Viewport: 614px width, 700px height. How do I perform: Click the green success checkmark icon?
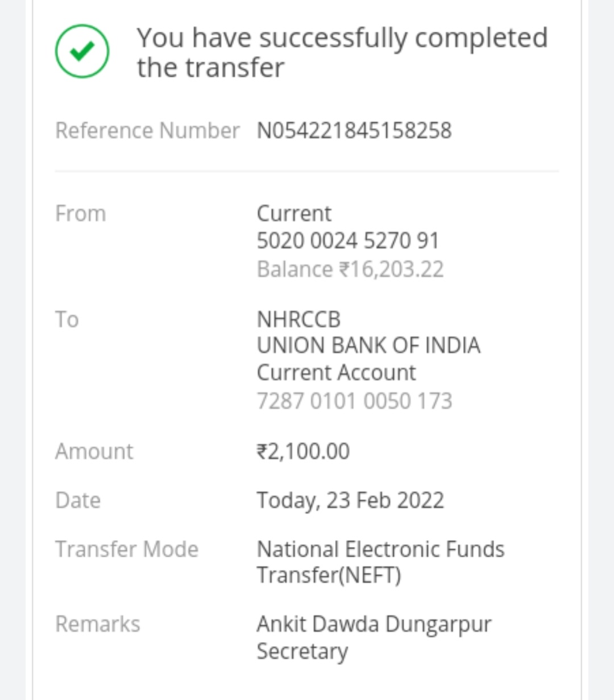(82, 51)
